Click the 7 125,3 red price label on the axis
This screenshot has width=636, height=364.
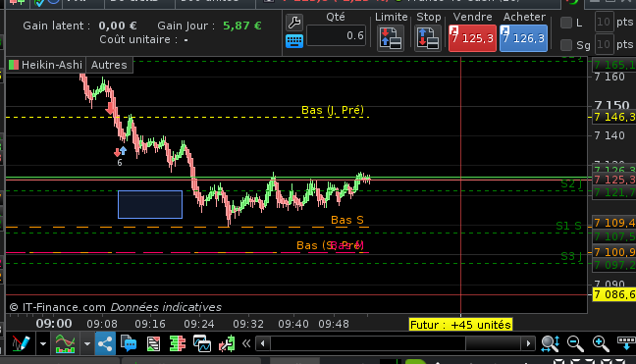click(614, 180)
